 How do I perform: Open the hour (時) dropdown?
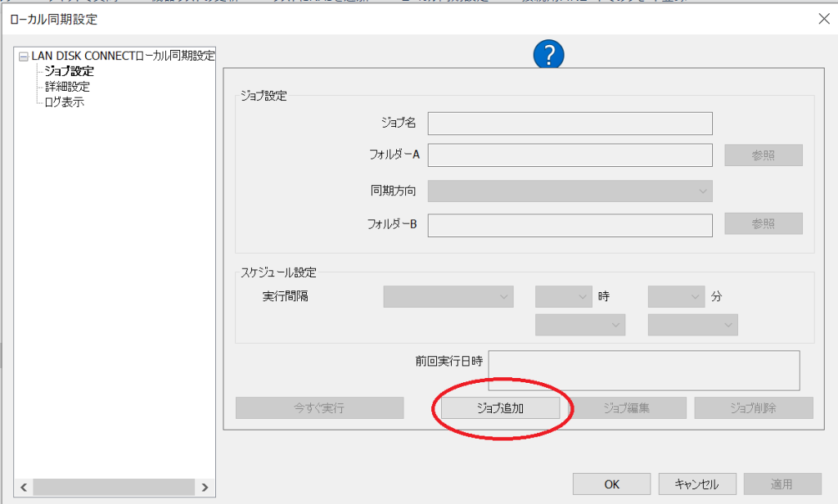(562, 296)
